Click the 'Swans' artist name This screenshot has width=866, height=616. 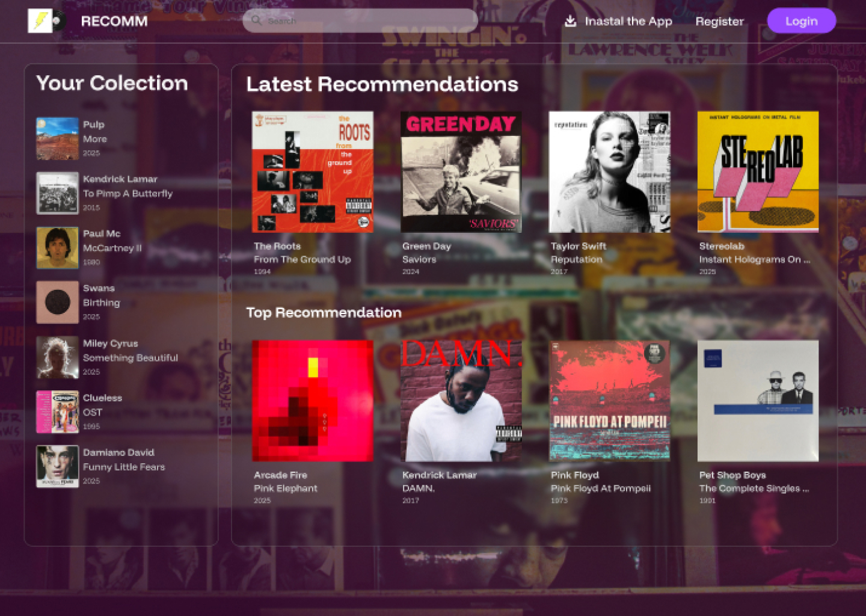(x=99, y=289)
